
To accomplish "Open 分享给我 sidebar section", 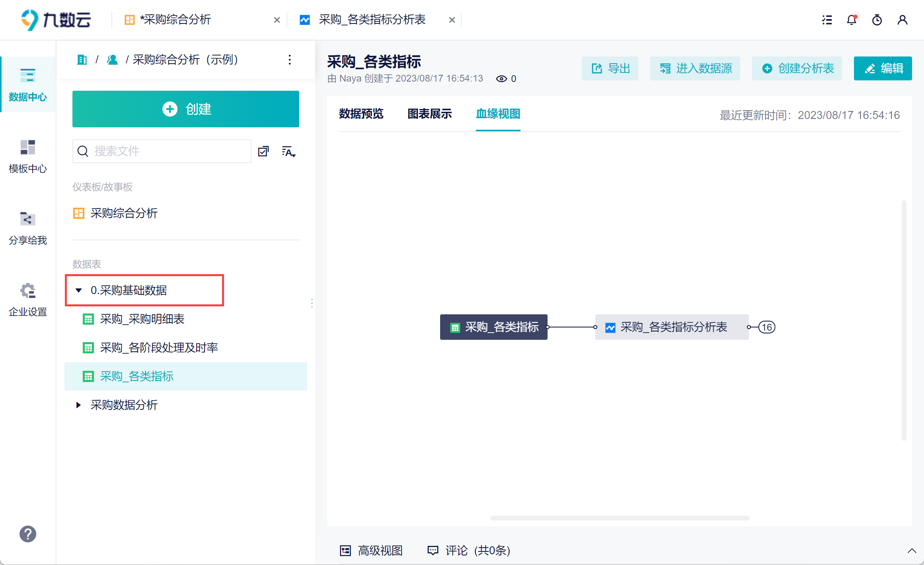I will 28,228.
